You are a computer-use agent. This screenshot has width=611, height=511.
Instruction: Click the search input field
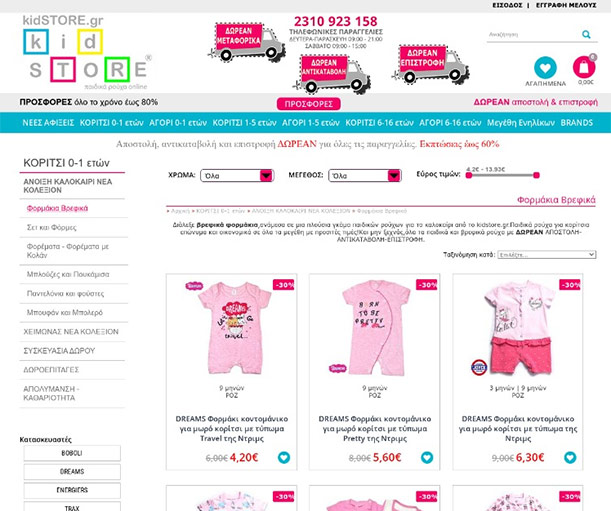[x=533, y=34]
